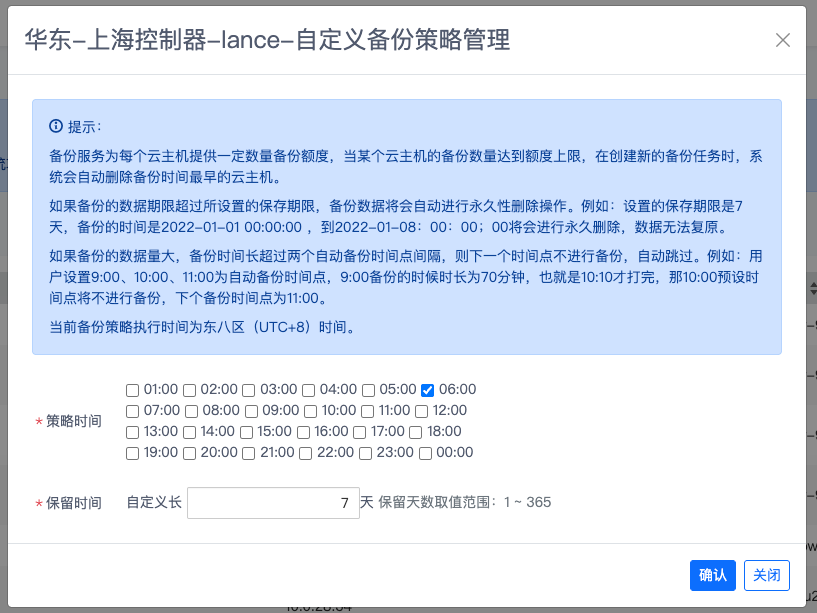Tick the 09:00 time checkbox
817x613 pixels.
251,411
